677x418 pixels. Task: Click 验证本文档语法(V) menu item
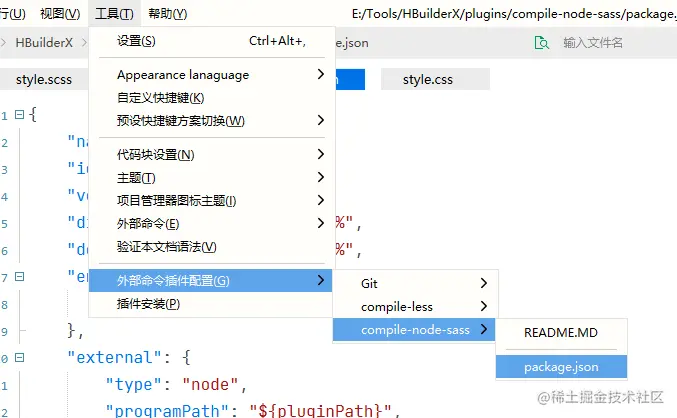pyautogui.click(x=212, y=247)
